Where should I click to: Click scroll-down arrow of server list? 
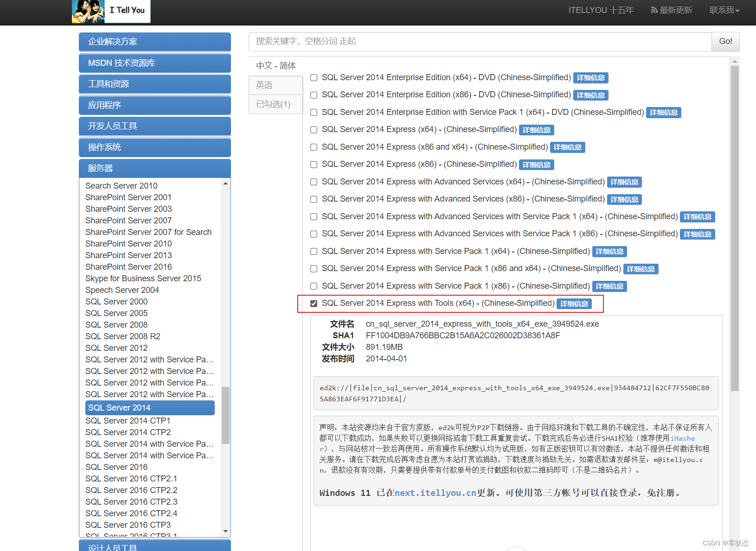[225, 532]
